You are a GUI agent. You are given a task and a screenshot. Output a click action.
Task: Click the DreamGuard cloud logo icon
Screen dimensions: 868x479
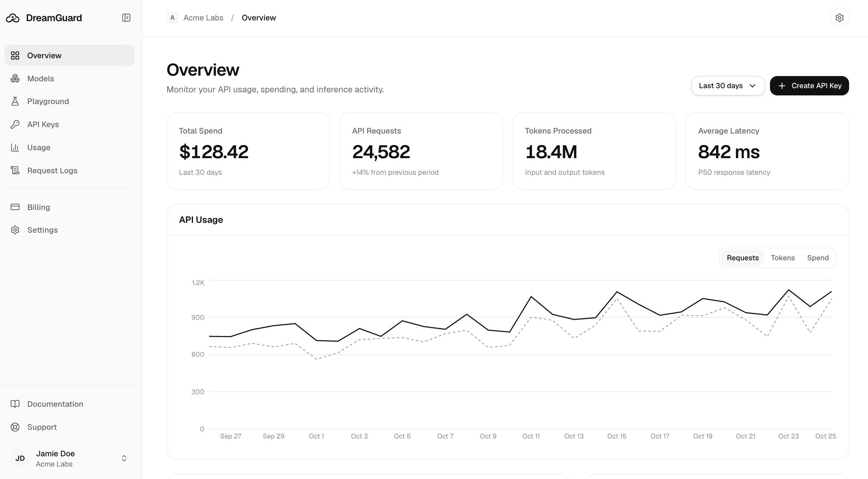(13, 18)
